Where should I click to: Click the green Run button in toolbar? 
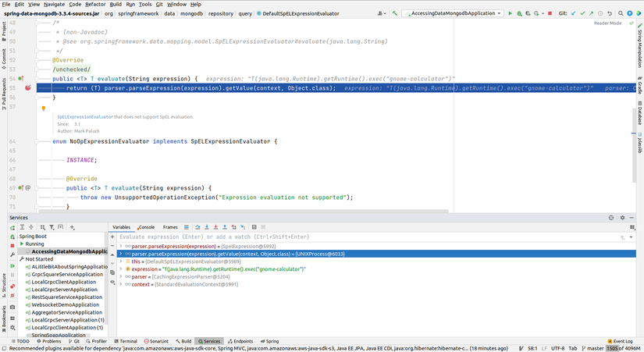pos(511,13)
